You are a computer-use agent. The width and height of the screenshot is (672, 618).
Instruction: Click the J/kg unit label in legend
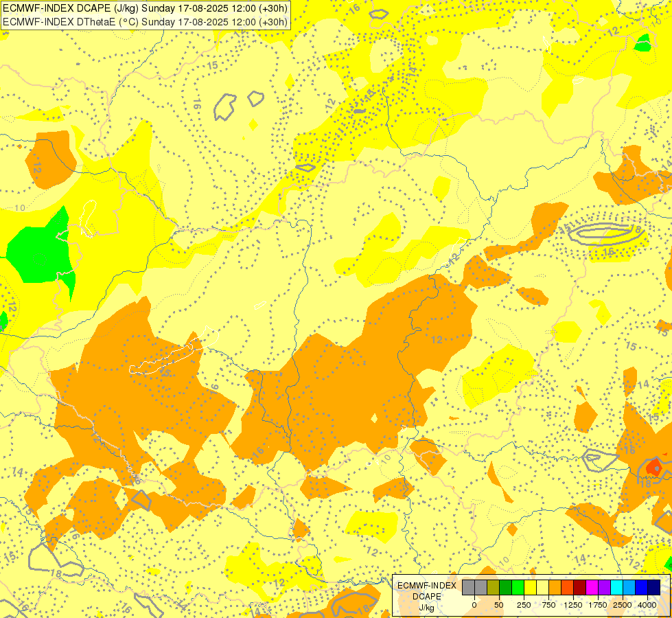(x=427, y=608)
